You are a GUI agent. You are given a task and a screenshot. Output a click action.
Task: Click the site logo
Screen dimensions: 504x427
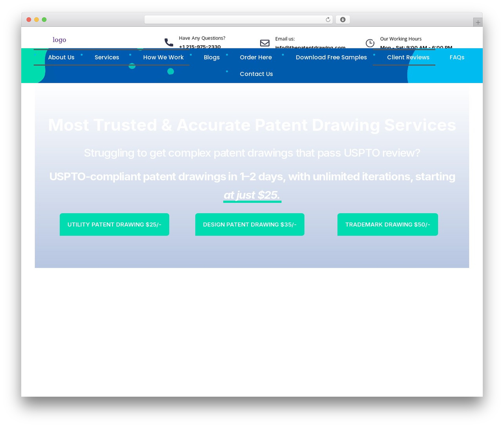point(59,40)
